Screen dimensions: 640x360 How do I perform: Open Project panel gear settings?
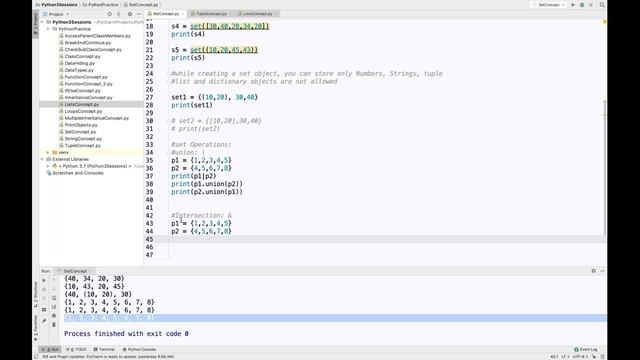tap(130, 14)
